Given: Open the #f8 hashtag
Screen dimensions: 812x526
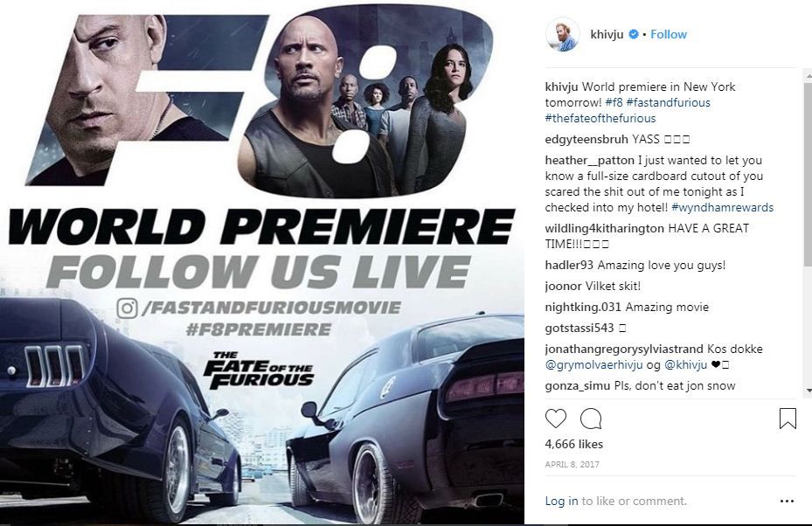Looking at the screenshot, I should pyautogui.click(x=614, y=102).
